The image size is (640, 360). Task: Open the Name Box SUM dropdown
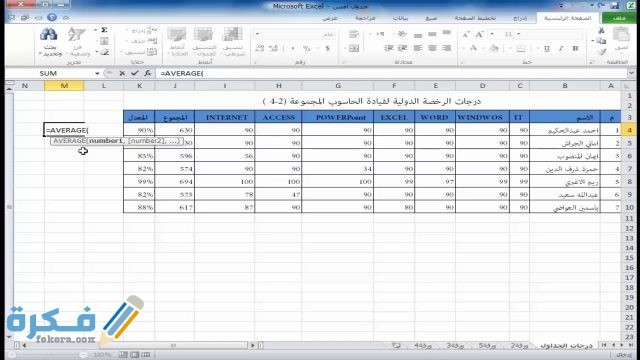point(97,73)
